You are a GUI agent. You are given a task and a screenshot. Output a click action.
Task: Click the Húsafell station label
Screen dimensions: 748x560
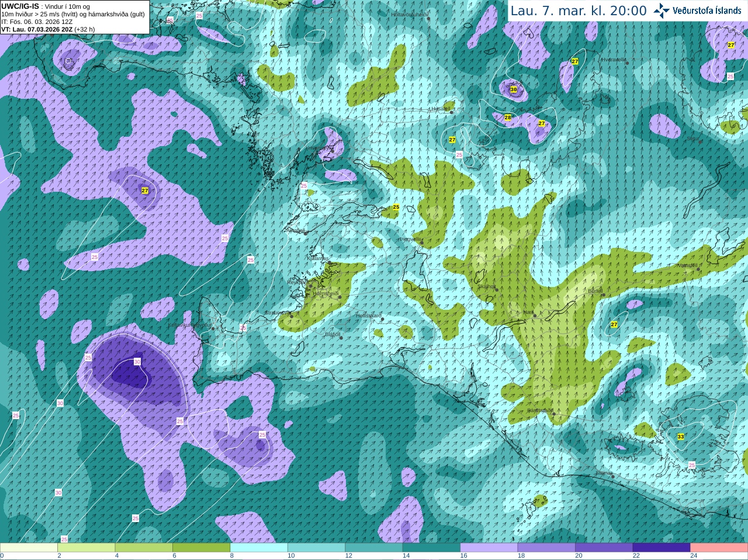440,109
